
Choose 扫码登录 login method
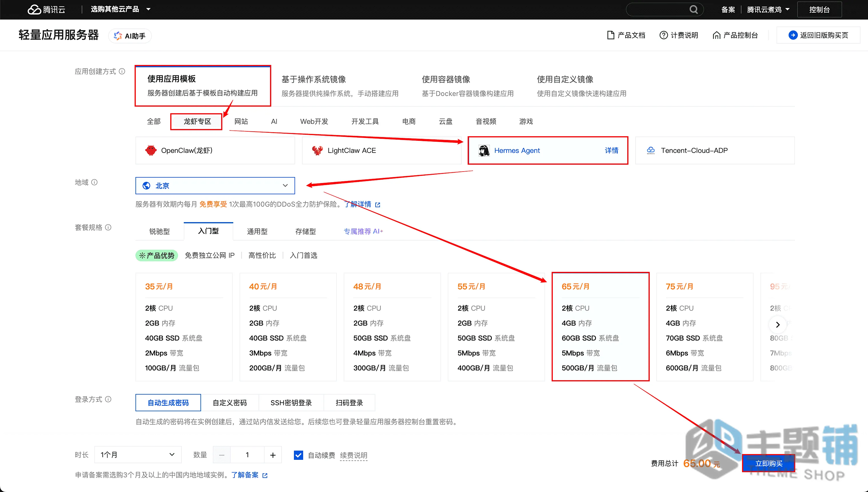[349, 402]
